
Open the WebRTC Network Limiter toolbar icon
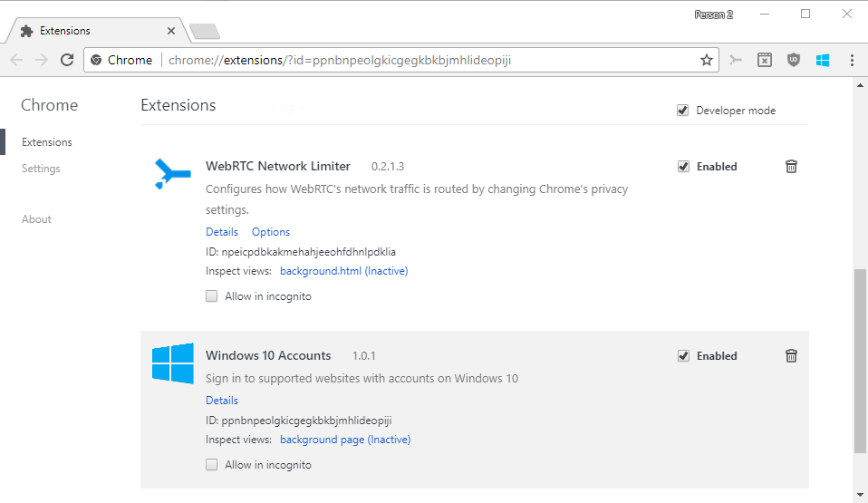tap(735, 60)
